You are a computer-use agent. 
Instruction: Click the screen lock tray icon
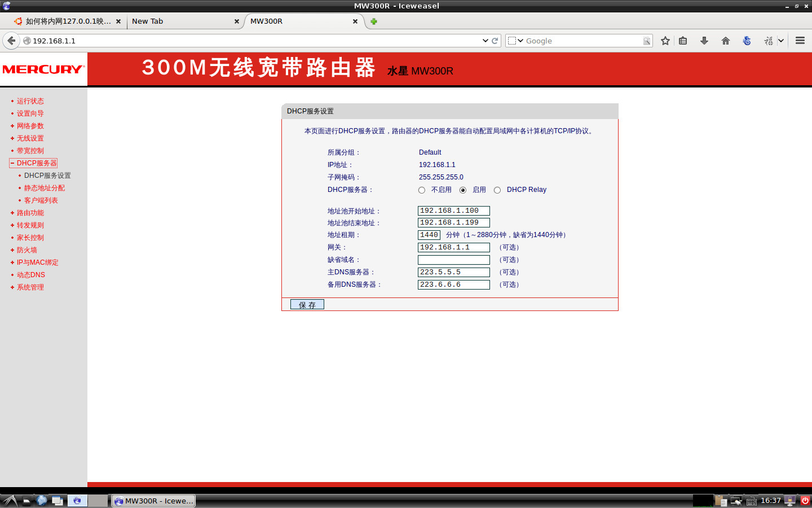(790, 501)
